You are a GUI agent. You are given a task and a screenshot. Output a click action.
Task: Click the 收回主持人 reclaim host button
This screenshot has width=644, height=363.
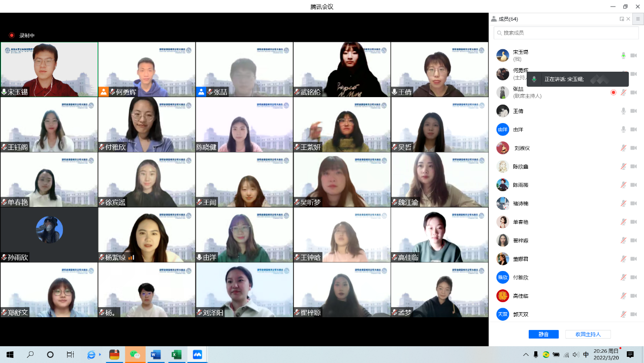click(588, 334)
